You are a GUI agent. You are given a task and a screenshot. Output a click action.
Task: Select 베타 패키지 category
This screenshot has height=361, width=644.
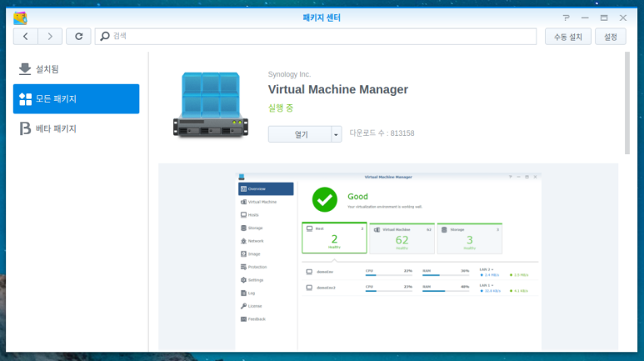coord(77,128)
